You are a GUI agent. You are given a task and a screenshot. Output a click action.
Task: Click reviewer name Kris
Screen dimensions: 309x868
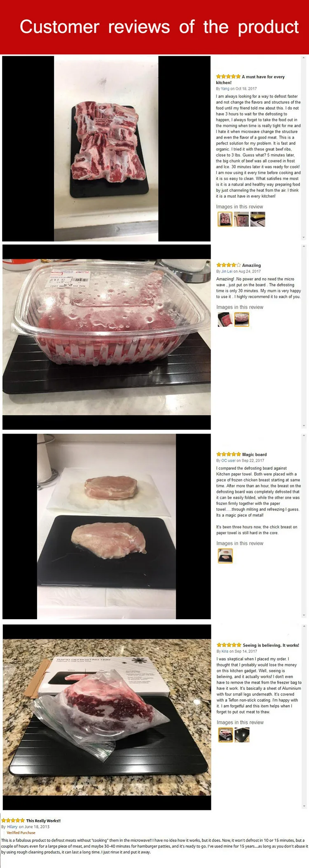pos(225,651)
